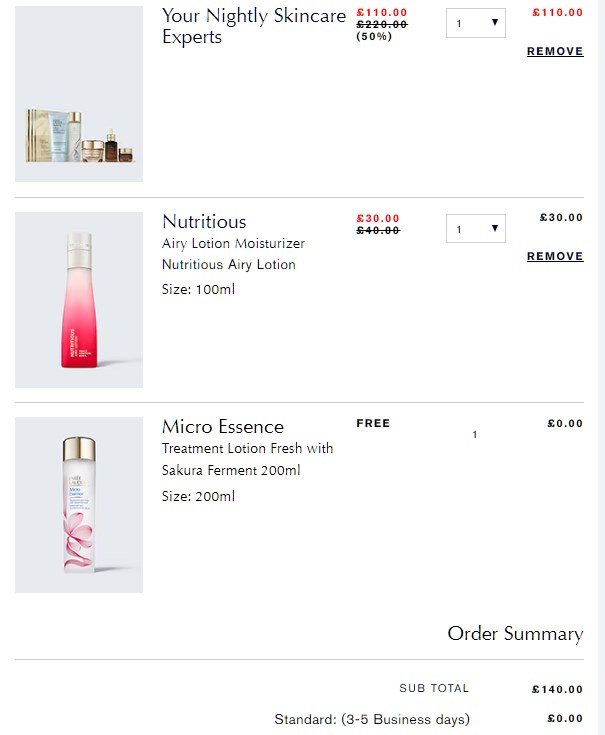Click Standard (3-5 Business days) shipping label
This screenshot has width=605, height=735.
point(371,719)
